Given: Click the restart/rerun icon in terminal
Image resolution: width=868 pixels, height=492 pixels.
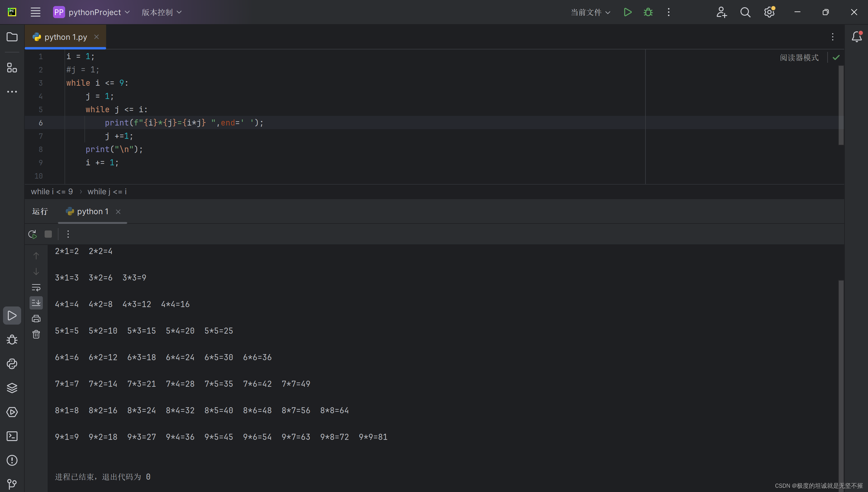Looking at the screenshot, I should point(32,233).
